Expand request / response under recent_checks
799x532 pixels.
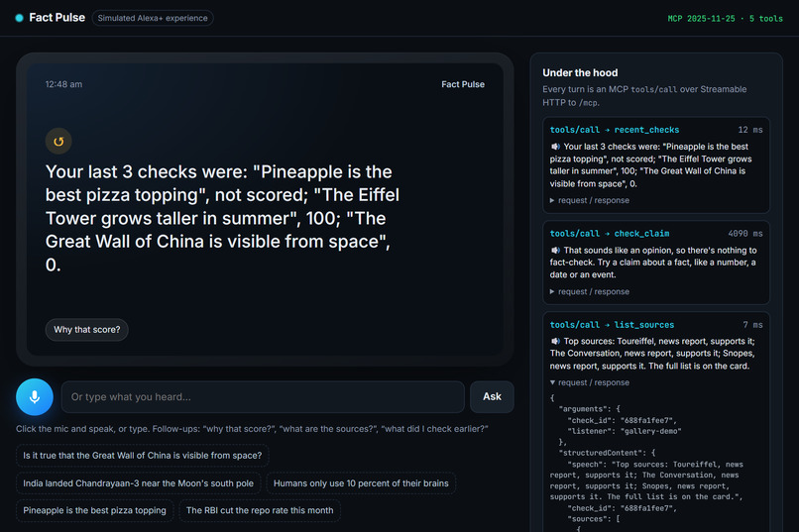pos(590,200)
